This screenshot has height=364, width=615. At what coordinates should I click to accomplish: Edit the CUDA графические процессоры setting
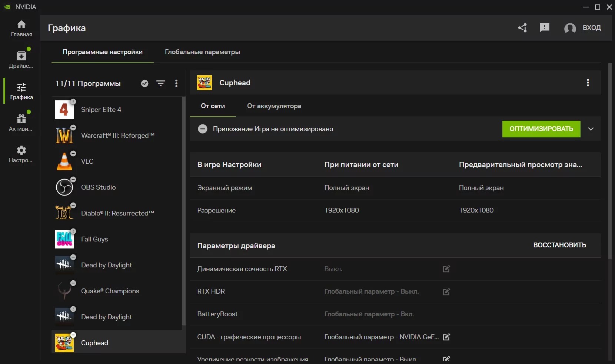[446, 337]
